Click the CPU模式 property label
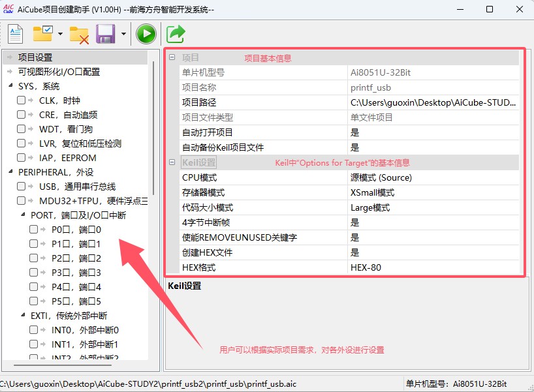The width and height of the screenshot is (534, 392). pyautogui.click(x=199, y=177)
